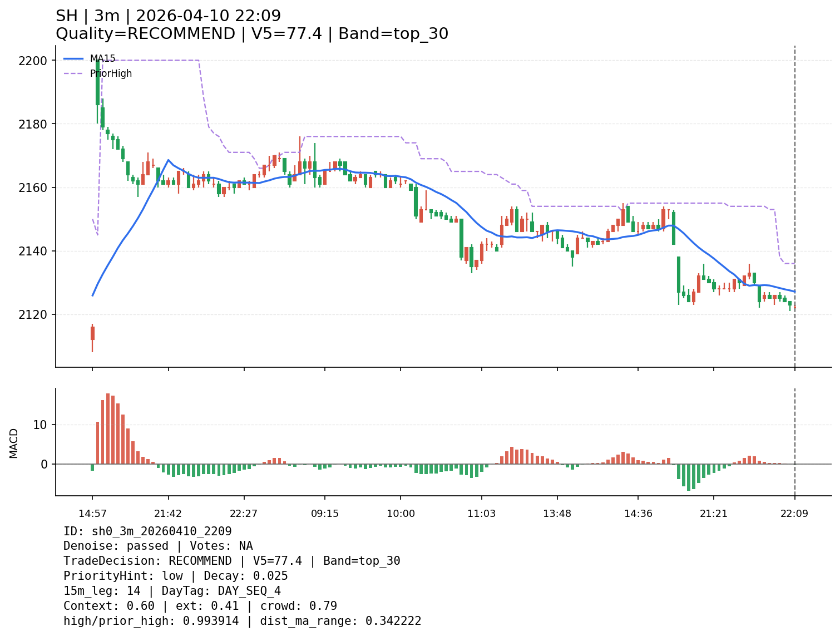Click the TradeDecision: RECOMMEND text line
840x636 pixels.
(231, 561)
